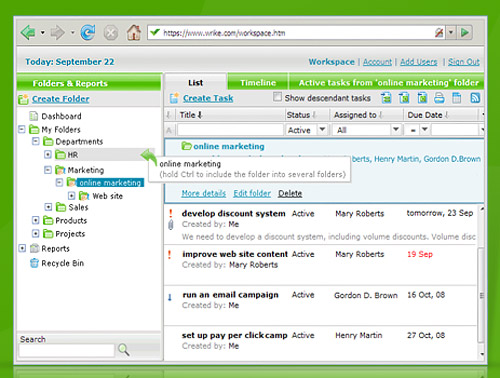Image resolution: width=500 pixels, height=378 pixels.
Task: Sort tasks by Title column
Action: coord(191,115)
